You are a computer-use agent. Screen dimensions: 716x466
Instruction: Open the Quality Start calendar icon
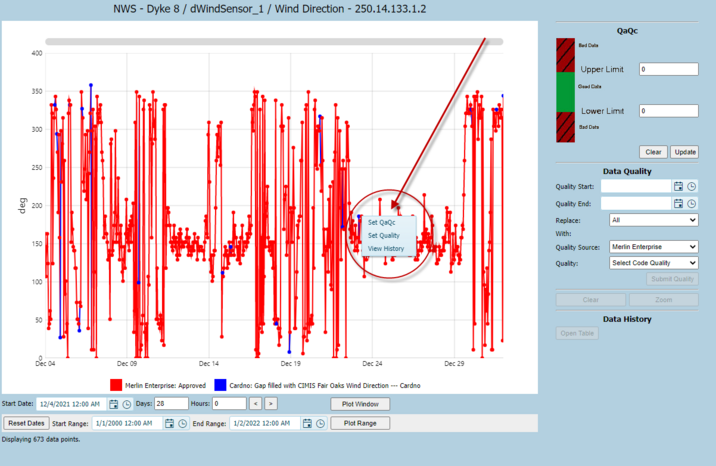(x=679, y=186)
